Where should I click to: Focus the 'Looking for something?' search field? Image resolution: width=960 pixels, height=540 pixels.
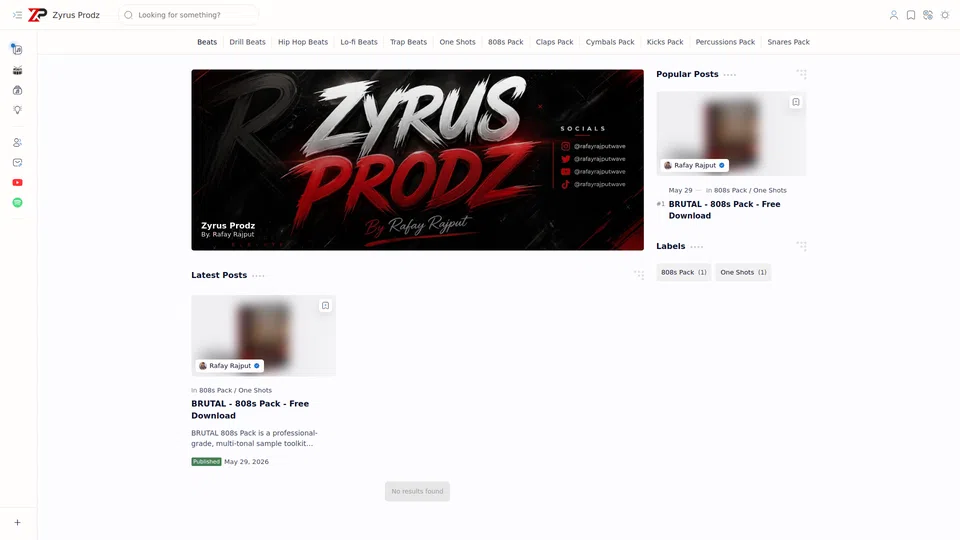pyautogui.click(x=189, y=15)
